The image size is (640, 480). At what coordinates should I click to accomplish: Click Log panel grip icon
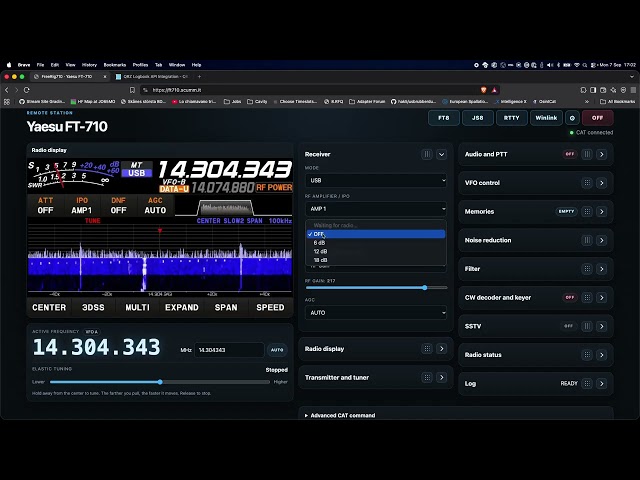coord(587,384)
